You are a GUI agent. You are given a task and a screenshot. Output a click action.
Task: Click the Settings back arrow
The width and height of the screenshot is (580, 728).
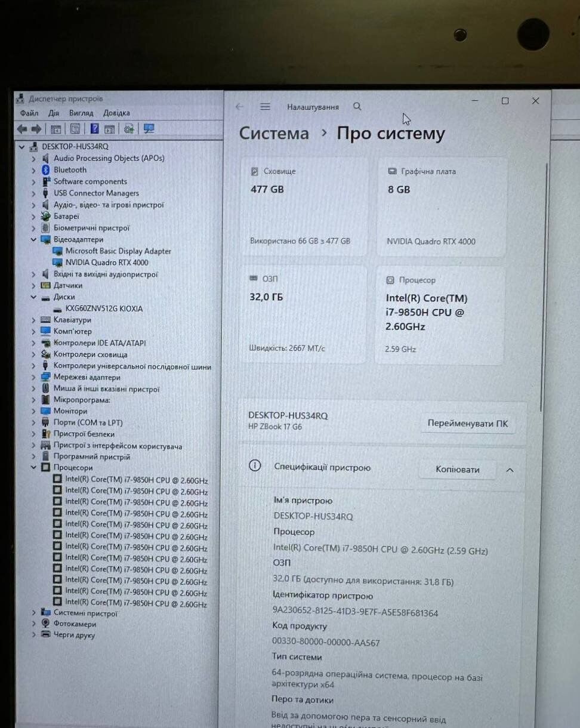[x=240, y=107]
